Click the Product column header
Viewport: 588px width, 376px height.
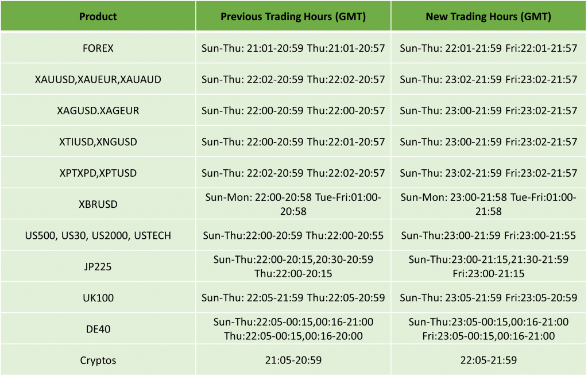coord(98,16)
